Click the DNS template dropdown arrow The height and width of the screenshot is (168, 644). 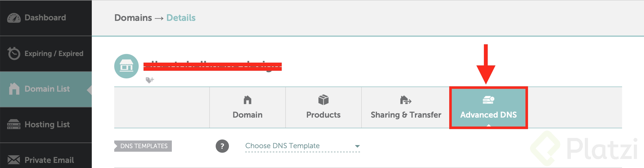[x=357, y=146]
